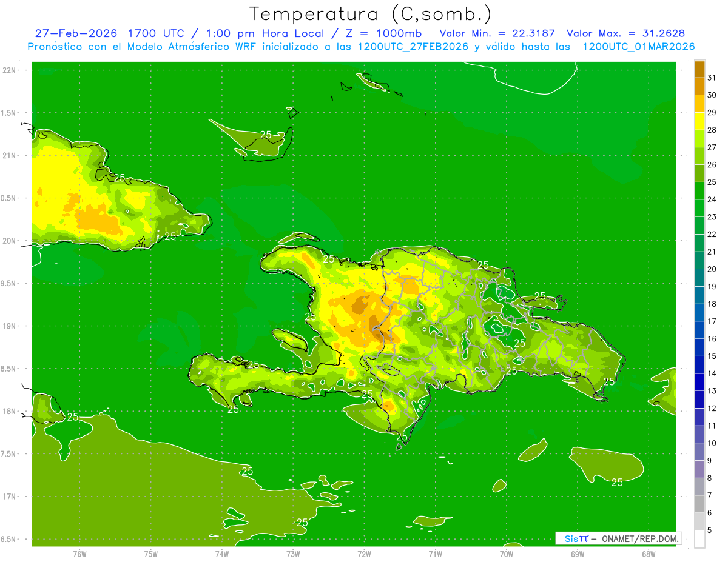The height and width of the screenshot is (562, 728).
Task: Click the "9.5N" latitude tick label
Action: (x=8, y=284)
